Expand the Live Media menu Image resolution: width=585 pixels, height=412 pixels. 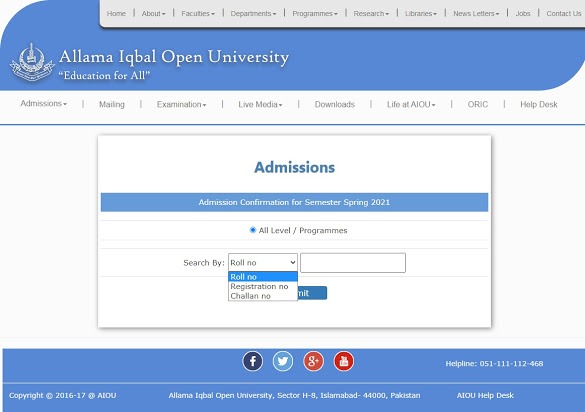click(x=260, y=104)
